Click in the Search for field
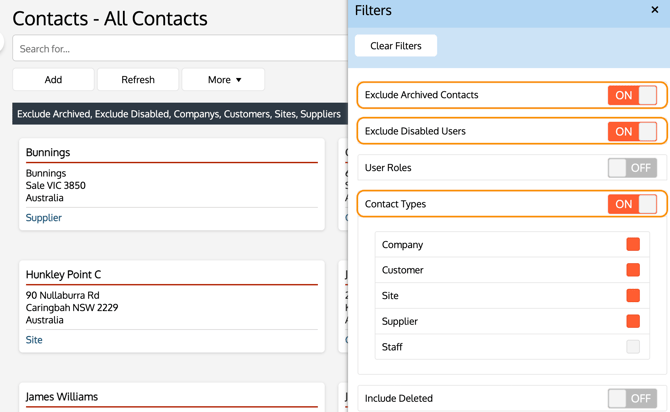Screen dimensions: 670x412 pos(180,48)
